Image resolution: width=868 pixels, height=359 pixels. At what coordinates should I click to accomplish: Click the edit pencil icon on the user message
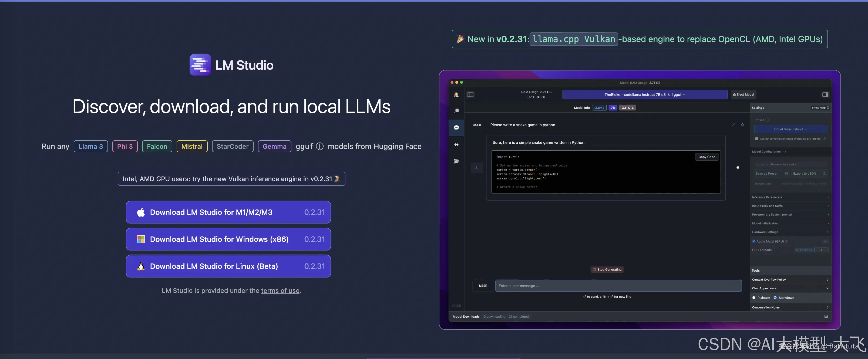[x=733, y=125]
